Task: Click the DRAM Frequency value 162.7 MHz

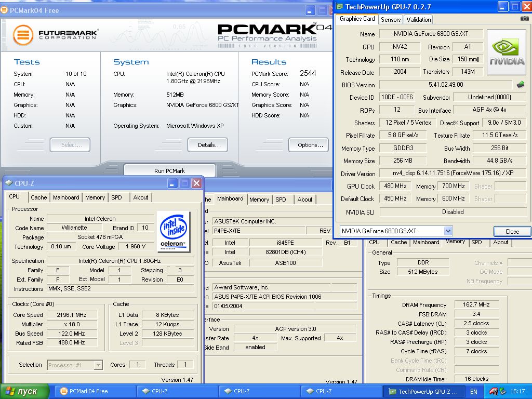Action: [x=476, y=304]
